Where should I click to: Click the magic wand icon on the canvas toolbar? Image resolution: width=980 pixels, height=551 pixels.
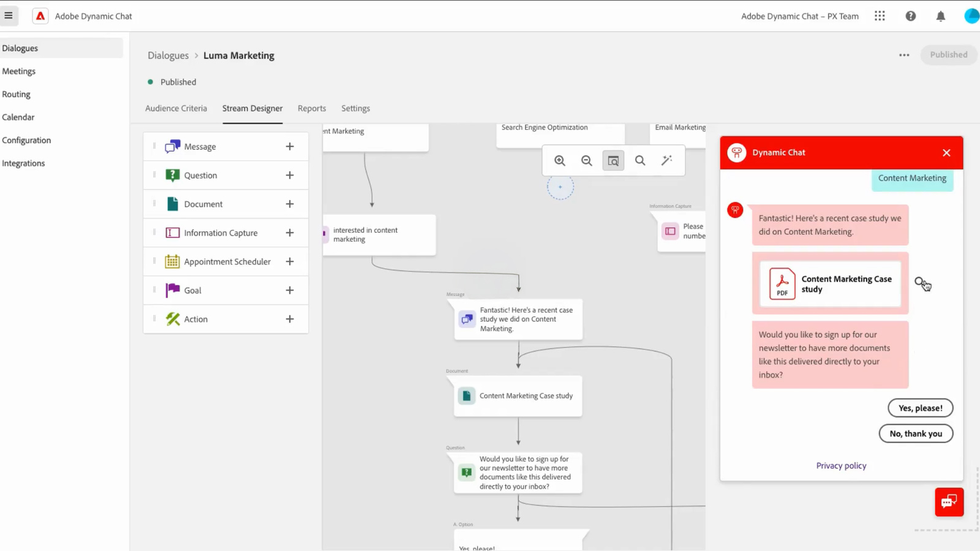click(x=667, y=160)
